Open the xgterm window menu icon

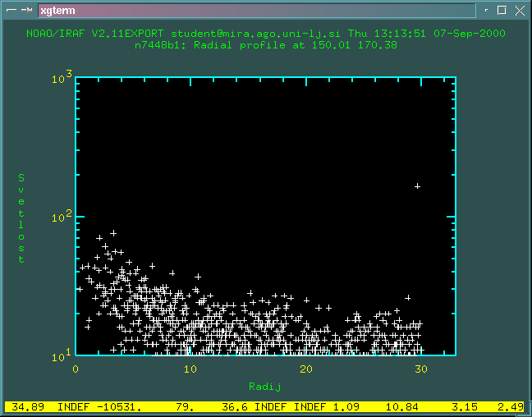click(11, 10)
